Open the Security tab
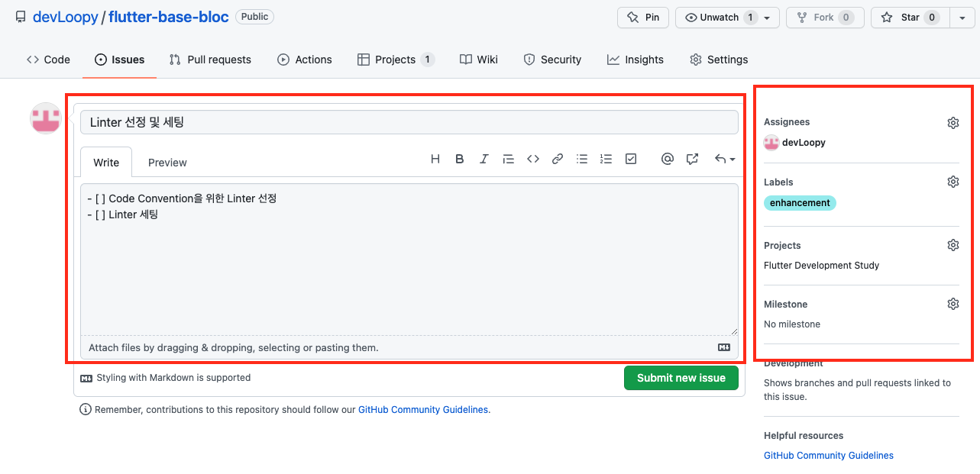980x474 pixels. [x=552, y=60]
